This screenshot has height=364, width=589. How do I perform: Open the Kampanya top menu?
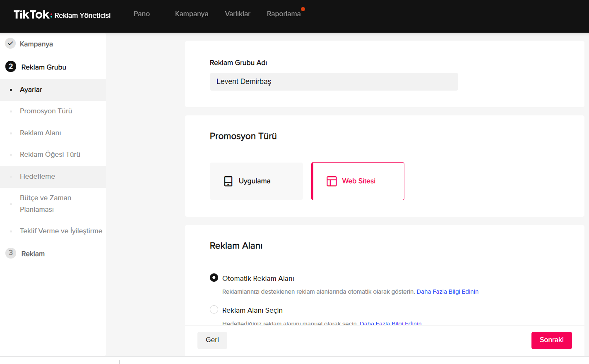(192, 14)
